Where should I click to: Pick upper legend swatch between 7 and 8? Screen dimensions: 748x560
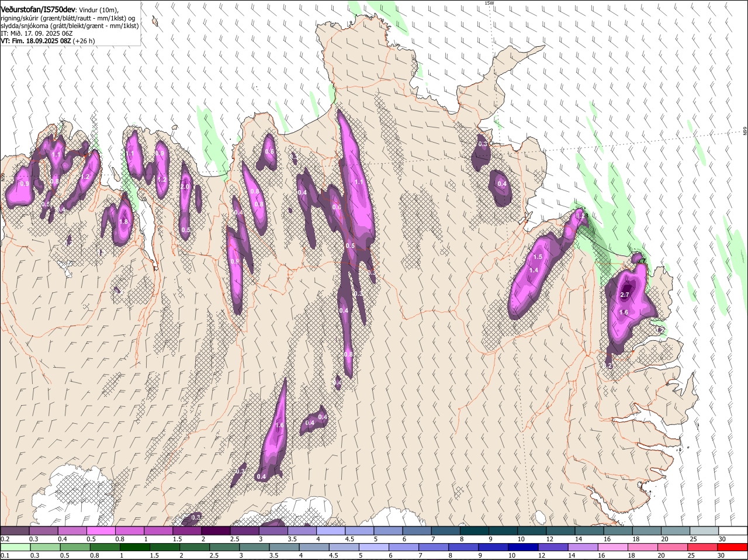(x=445, y=530)
